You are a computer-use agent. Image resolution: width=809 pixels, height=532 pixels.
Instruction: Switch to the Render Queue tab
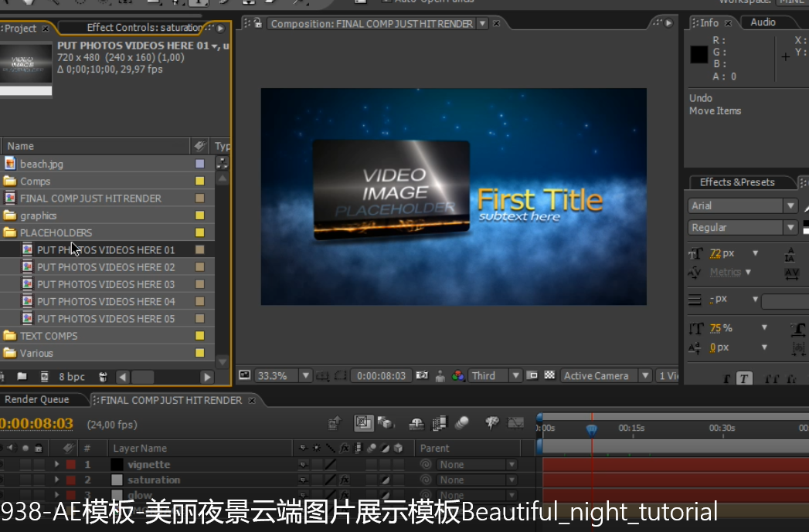pyautogui.click(x=36, y=399)
